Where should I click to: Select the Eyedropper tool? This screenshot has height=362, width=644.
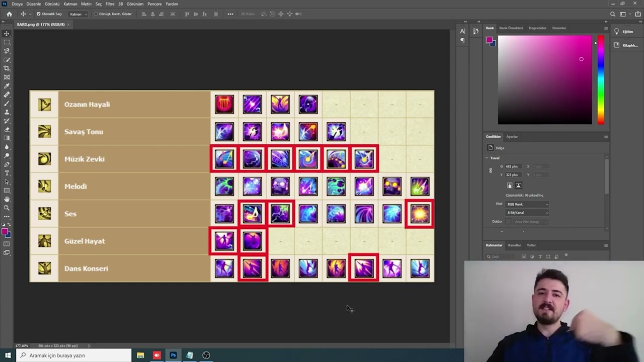coord(7,86)
